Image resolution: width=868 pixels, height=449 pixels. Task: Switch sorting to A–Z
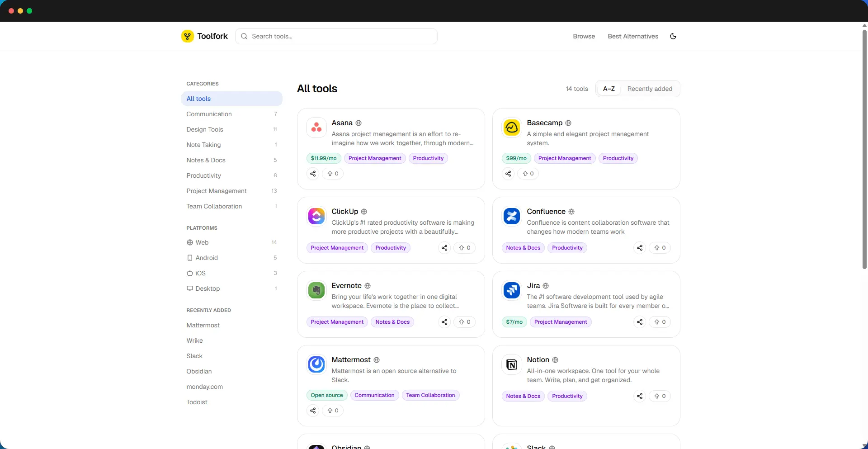coord(609,89)
